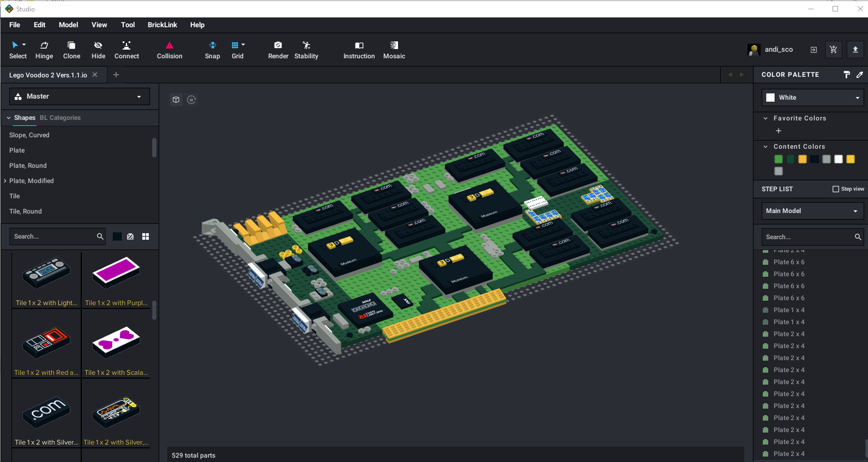Click the parts search magnifier icon
Screen dimensions: 868x462
click(100, 236)
